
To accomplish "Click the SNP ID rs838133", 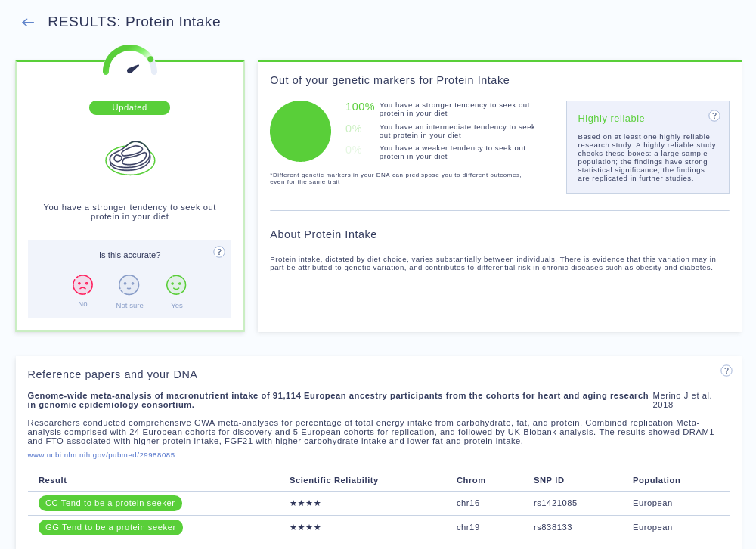I will tap(553, 527).
